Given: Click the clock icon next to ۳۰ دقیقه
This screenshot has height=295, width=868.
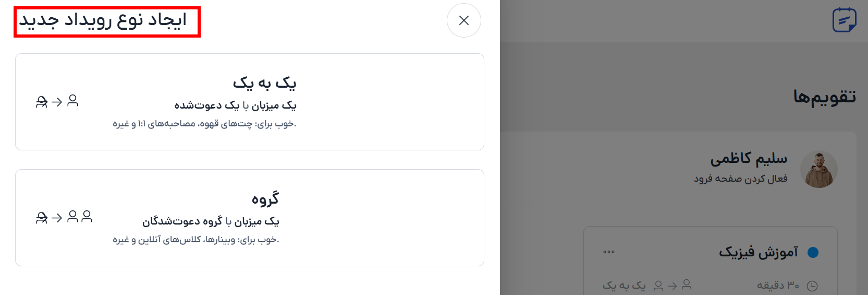Looking at the screenshot, I should tap(812, 286).
